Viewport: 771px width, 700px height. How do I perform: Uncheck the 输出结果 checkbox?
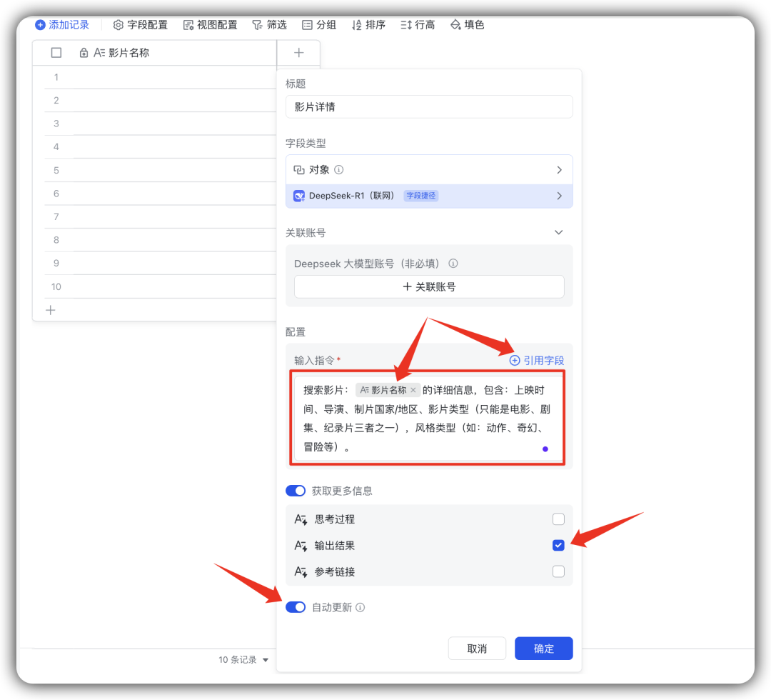coord(558,545)
